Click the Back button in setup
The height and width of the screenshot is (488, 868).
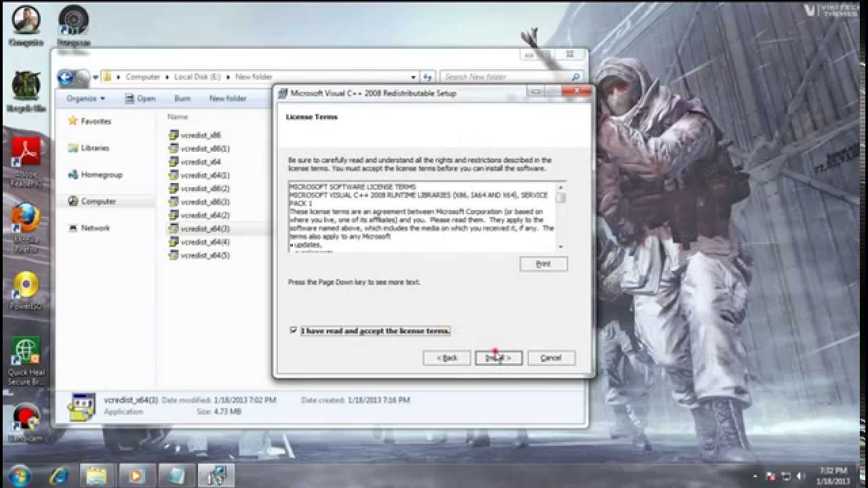pos(447,358)
